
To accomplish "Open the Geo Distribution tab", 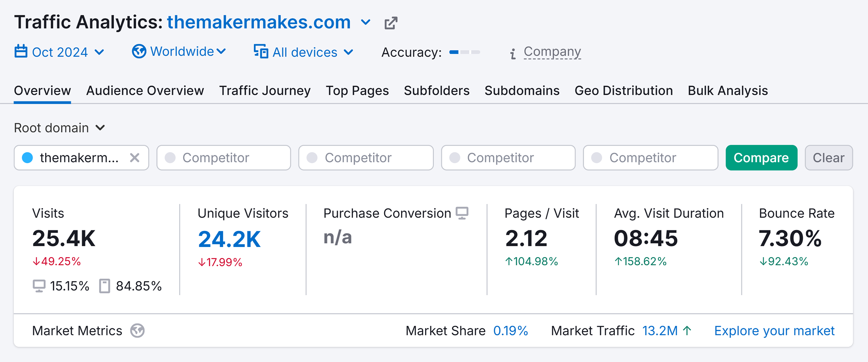I will [x=624, y=91].
